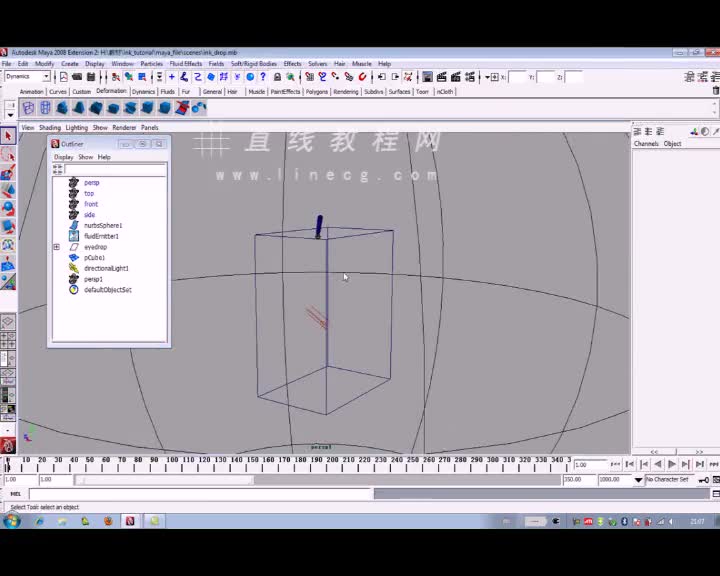Expand the eyedrop node in Outliner
The width and height of the screenshot is (720, 576).
click(x=56, y=247)
